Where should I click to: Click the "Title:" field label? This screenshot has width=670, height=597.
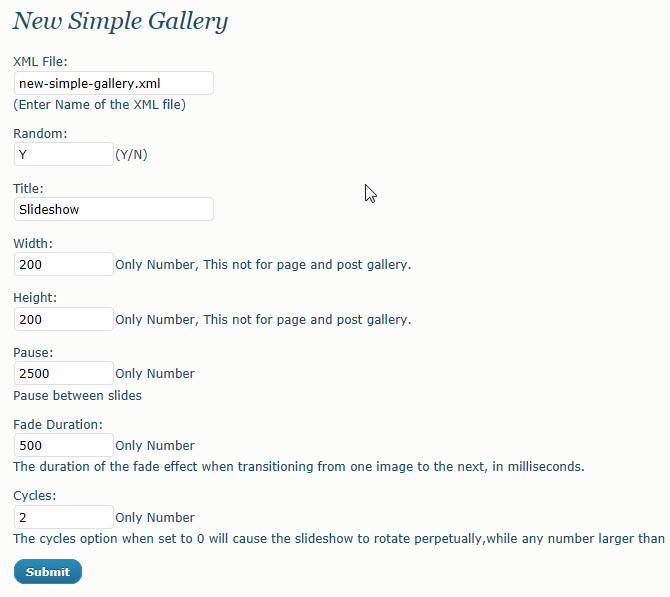click(28, 188)
